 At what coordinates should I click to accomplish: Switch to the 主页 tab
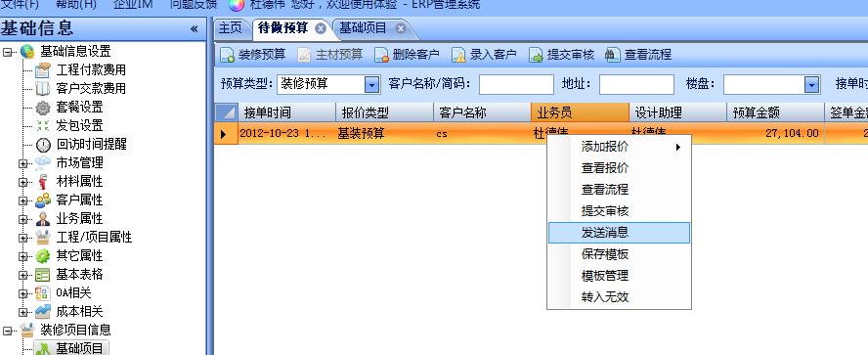pyautogui.click(x=231, y=28)
